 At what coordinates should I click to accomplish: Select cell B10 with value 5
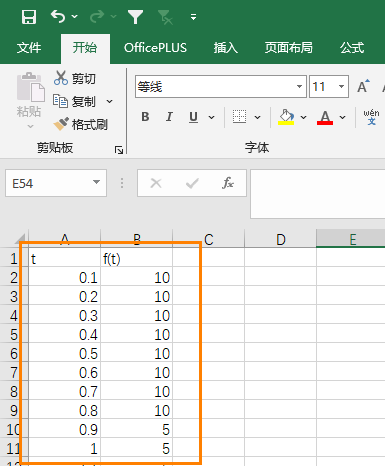[x=137, y=429]
